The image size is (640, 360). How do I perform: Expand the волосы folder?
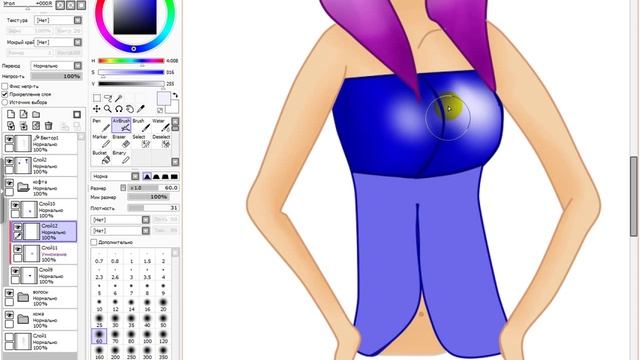[23, 297]
